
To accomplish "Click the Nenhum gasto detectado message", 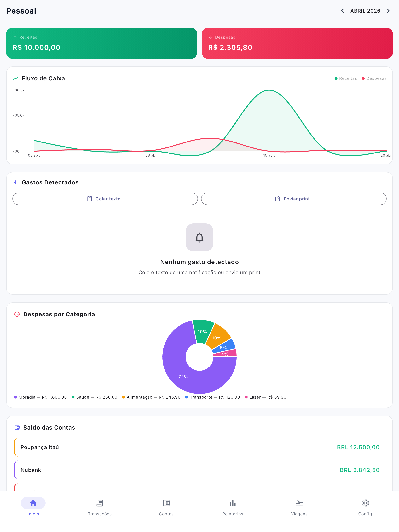I will click(199, 262).
